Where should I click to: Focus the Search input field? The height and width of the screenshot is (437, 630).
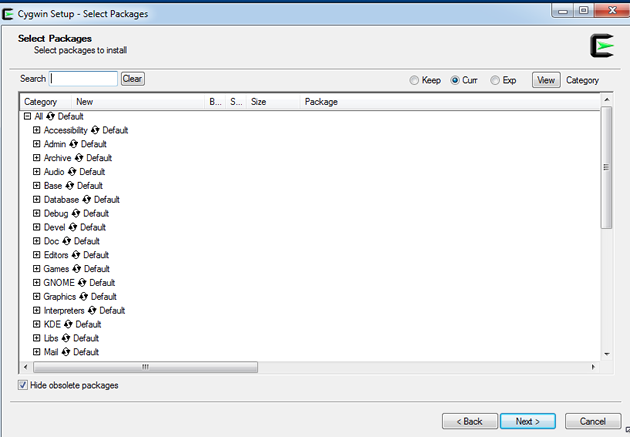click(x=84, y=79)
